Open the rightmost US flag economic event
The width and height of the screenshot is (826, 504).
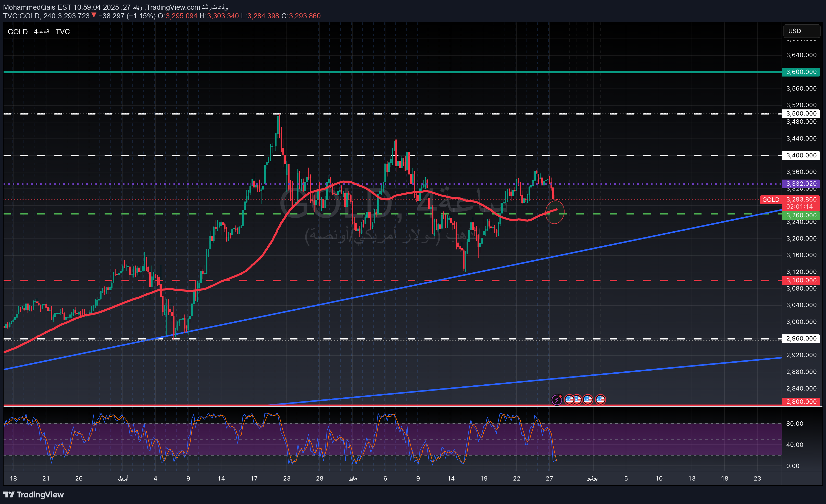pyautogui.click(x=600, y=399)
